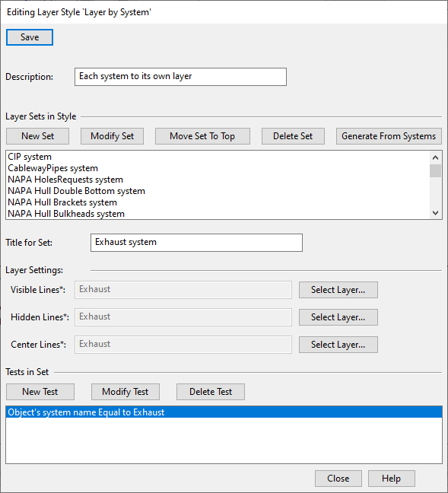The height and width of the screenshot is (493, 448).
Task: Open Select Layer for Hidden Lines
Action: point(338,317)
